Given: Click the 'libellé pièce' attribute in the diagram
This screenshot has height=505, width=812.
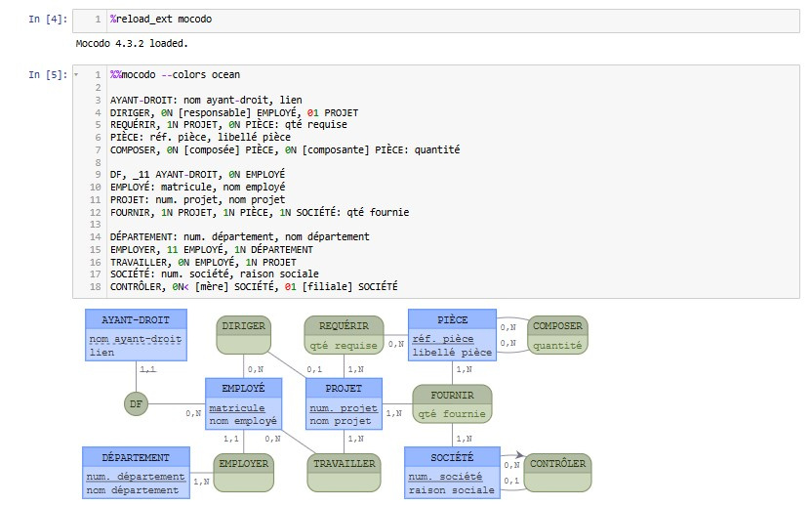Looking at the screenshot, I should (452, 353).
